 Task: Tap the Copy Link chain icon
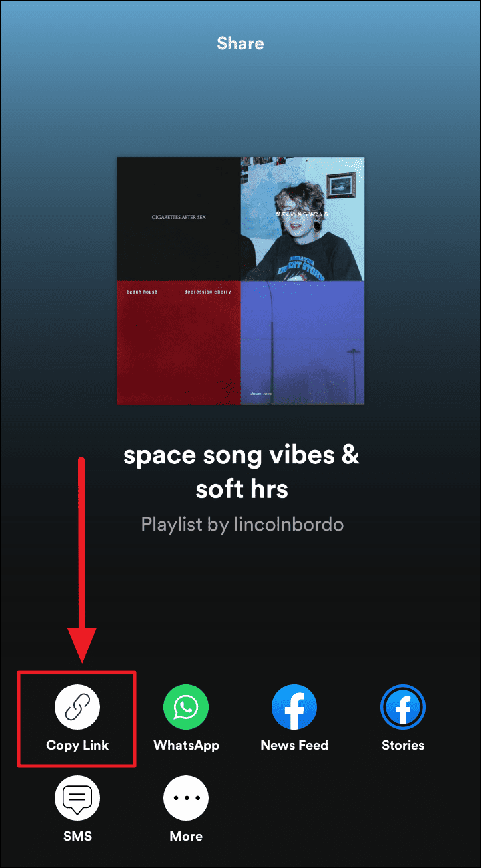(77, 706)
